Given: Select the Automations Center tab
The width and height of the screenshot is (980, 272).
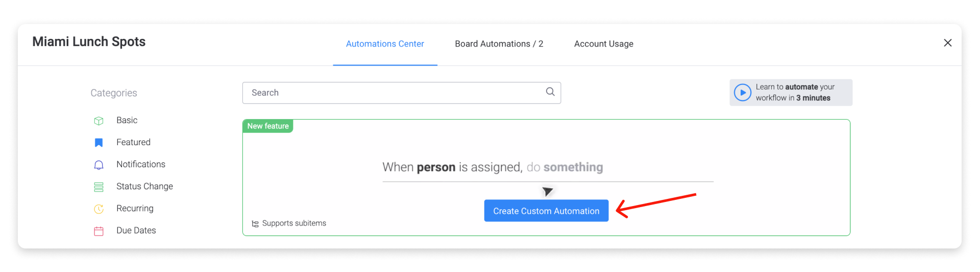Looking at the screenshot, I should pos(385,44).
